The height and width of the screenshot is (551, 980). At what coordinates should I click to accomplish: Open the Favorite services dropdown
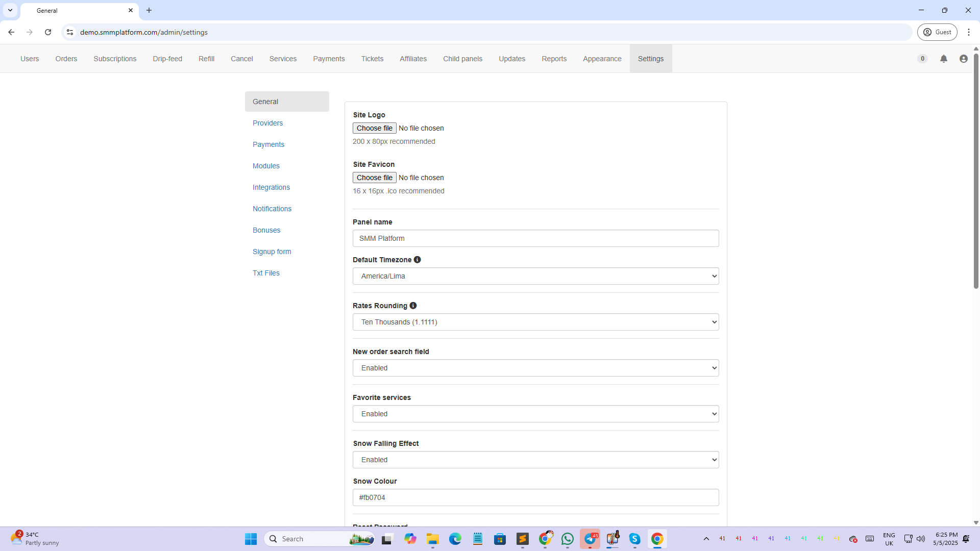click(535, 414)
